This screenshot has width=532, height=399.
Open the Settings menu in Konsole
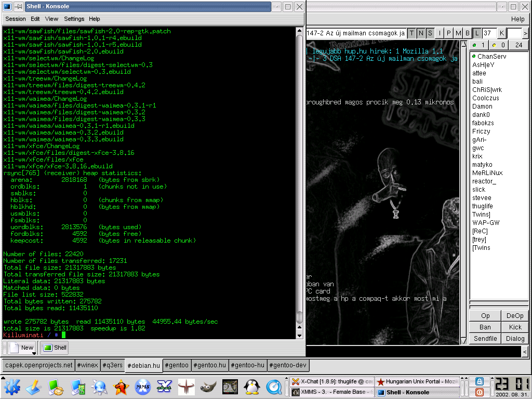pos(74,19)
